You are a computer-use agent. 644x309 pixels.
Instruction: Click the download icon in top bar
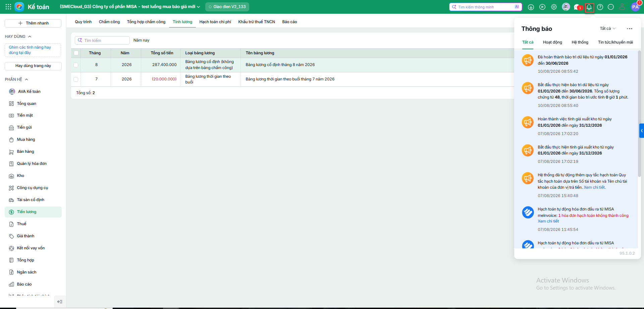coord(531,7)
